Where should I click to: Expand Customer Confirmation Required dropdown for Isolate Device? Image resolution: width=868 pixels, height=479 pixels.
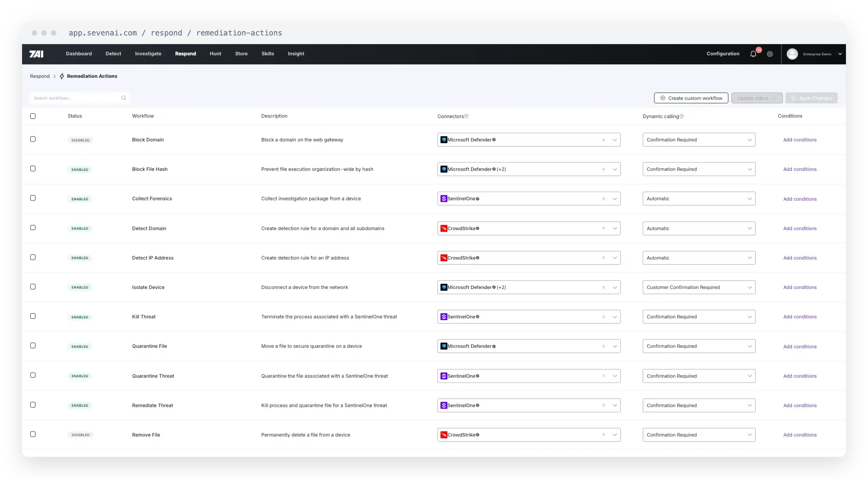(699, 287)
